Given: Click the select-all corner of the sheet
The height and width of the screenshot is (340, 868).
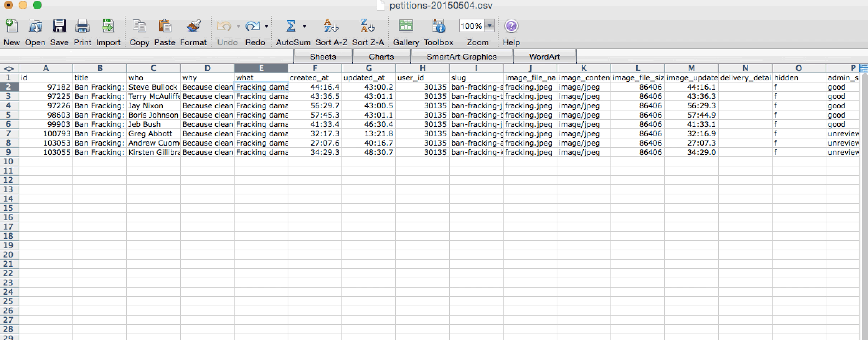Looking at the screenshot, I should point(9,69).
